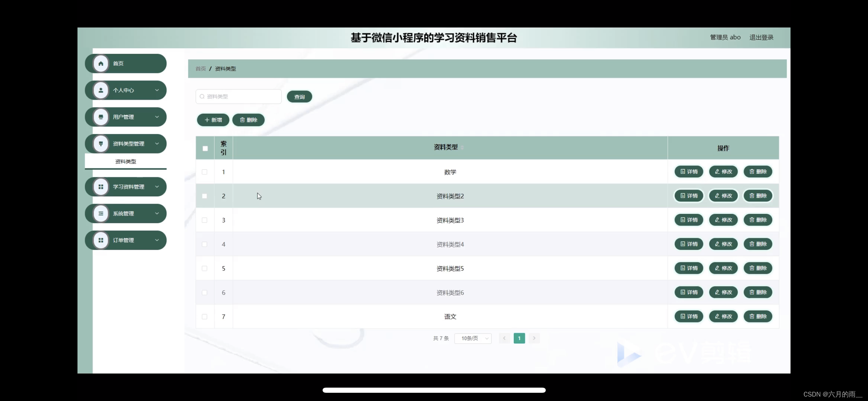Viewport: 868px width, 401px height.
Task: Check the checkbox for row 资料类型5
Action: 205,268
